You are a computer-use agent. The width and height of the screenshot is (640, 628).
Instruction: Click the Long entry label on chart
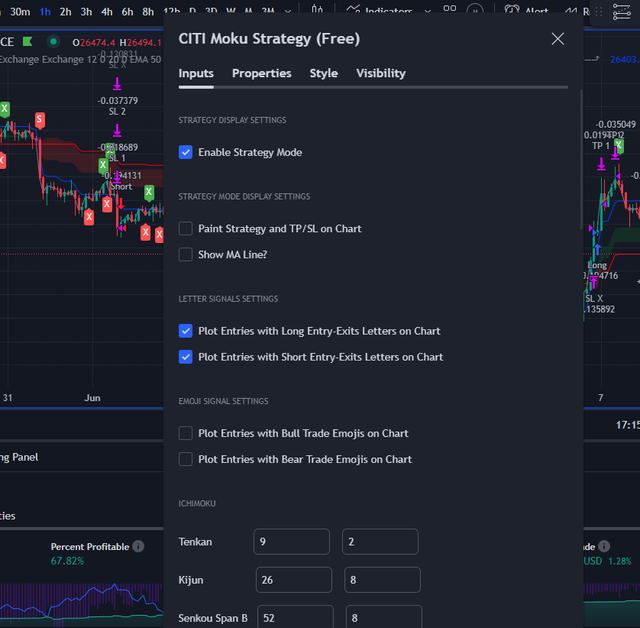click(597, 265)
